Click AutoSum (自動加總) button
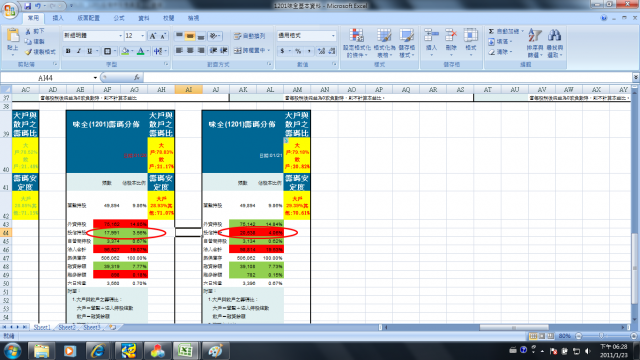This screenshot has height=360, width=640. [505, 31]
